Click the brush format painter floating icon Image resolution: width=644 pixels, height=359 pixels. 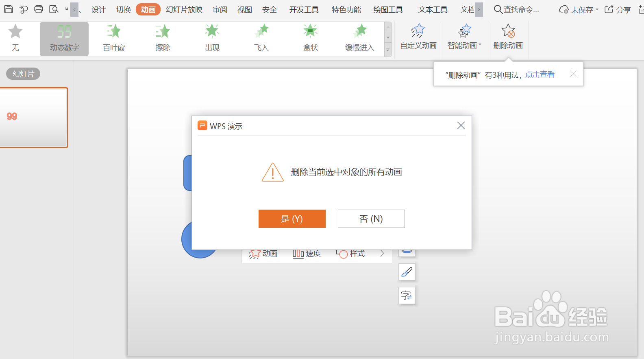[x=407, y=272]
